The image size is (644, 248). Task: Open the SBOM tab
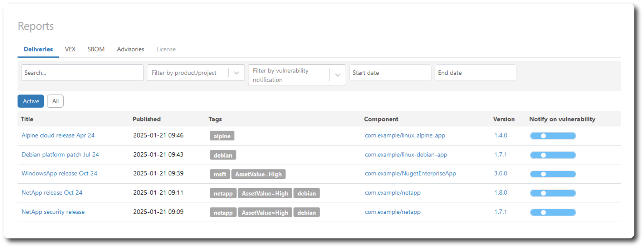(96, 49)
